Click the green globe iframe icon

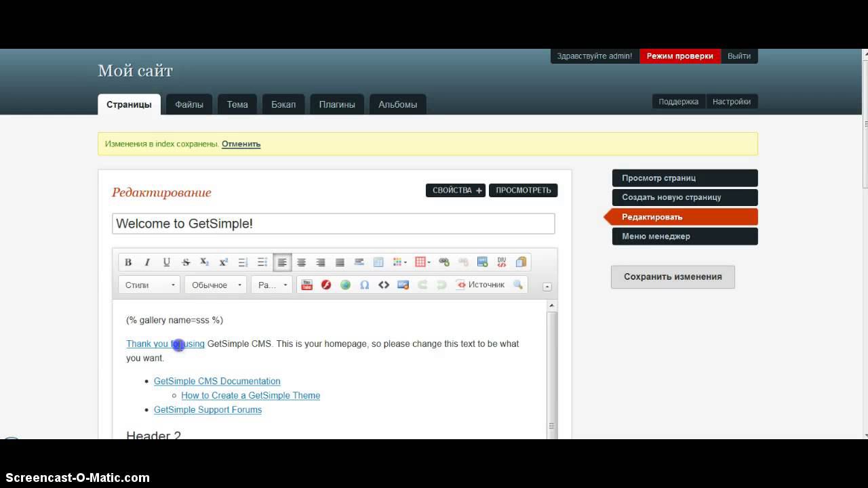tap(345, 285)
